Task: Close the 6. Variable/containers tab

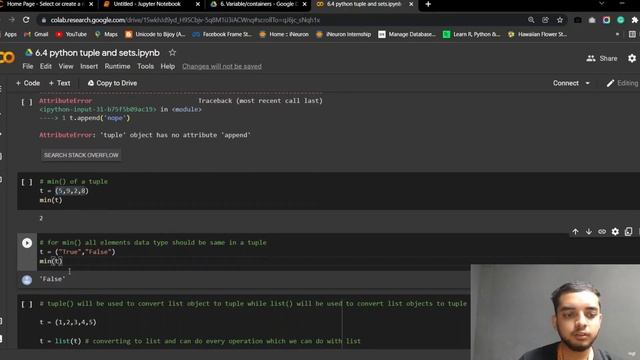Action: pyautogui.click(x=304, y=4)
